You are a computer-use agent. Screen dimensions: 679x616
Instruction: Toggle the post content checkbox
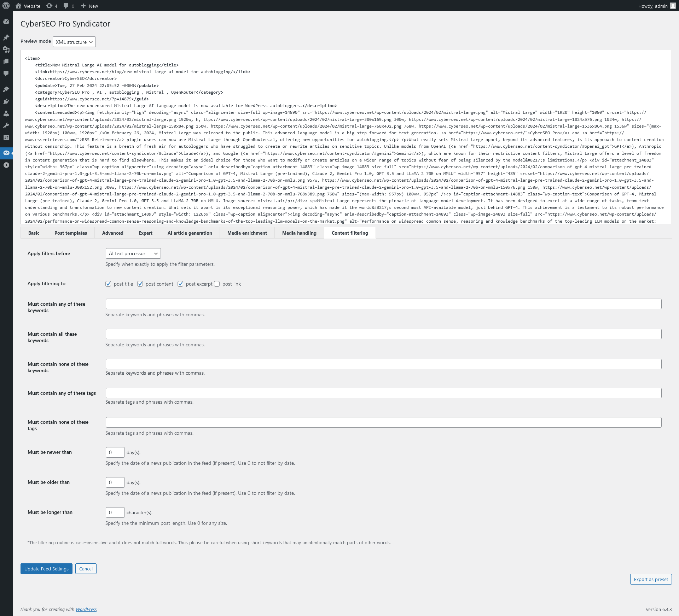140,284
